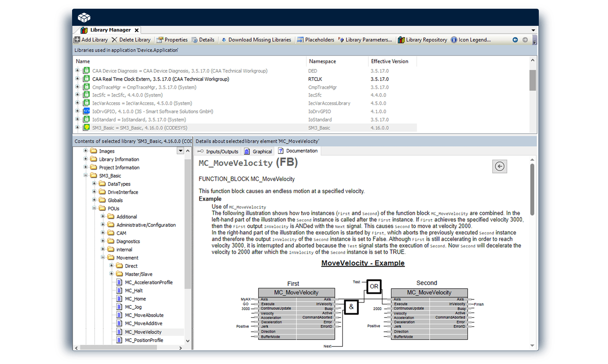Click the library list vertical scrollbar

tap(533, 80)
